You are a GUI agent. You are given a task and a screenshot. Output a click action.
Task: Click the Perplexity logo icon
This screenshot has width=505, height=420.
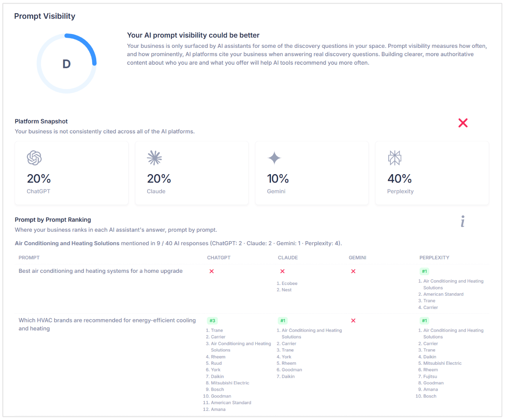point(395,158)
